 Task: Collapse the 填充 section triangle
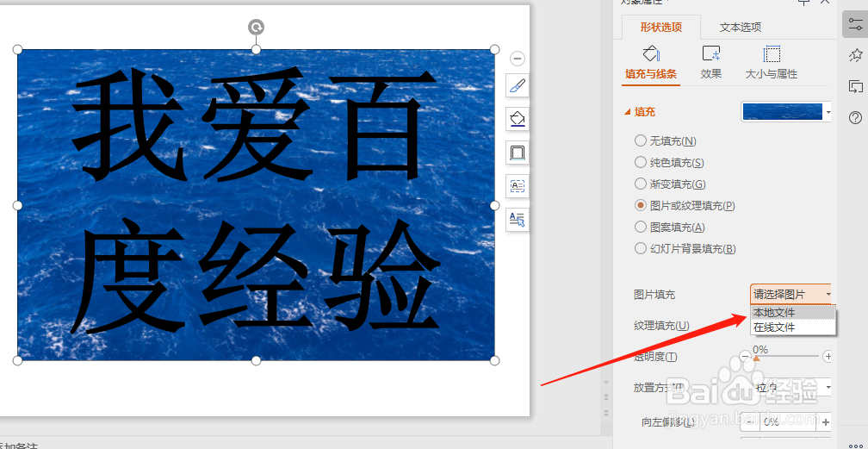click(x=627, y=112)
